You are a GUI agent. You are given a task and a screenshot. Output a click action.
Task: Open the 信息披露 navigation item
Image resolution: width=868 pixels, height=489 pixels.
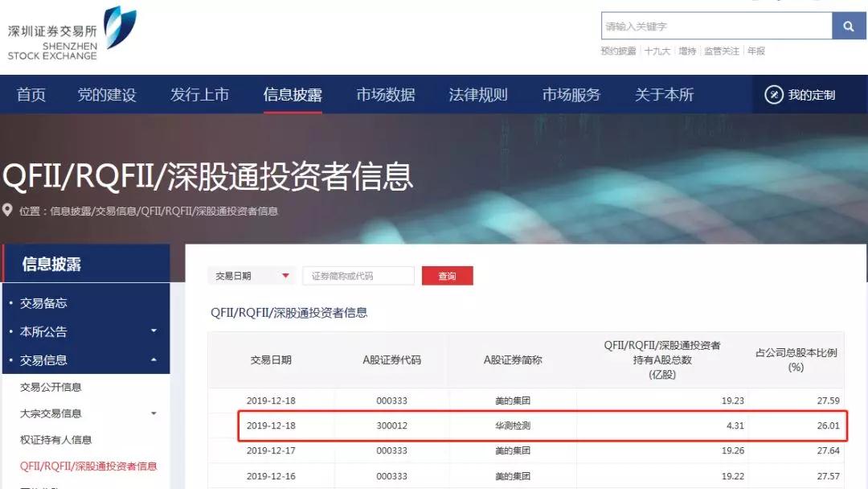(293, 95)
